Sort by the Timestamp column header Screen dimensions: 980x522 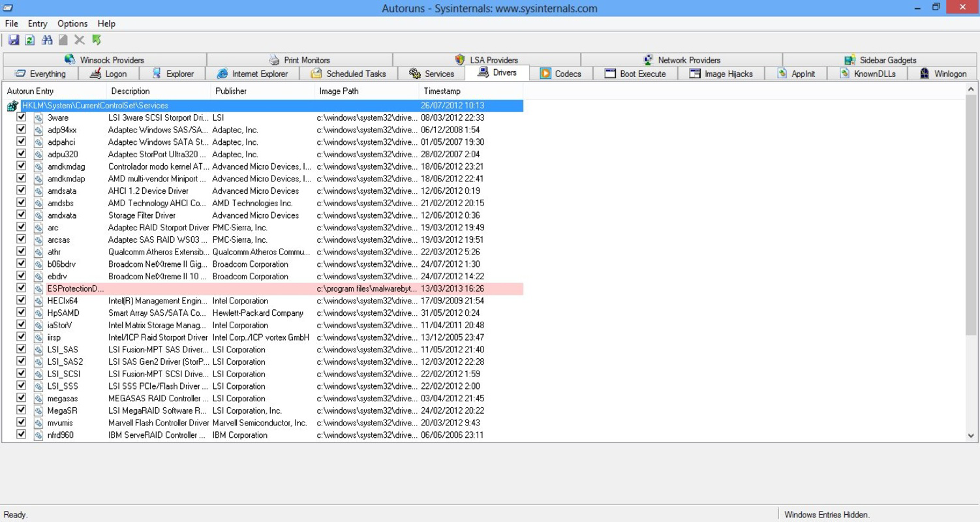pos(471,91)
